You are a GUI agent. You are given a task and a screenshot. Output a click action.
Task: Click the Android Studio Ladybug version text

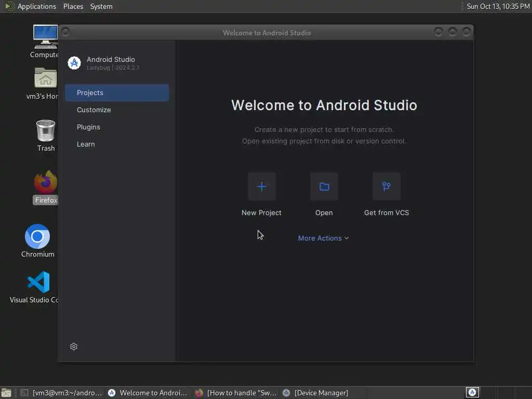113,68
